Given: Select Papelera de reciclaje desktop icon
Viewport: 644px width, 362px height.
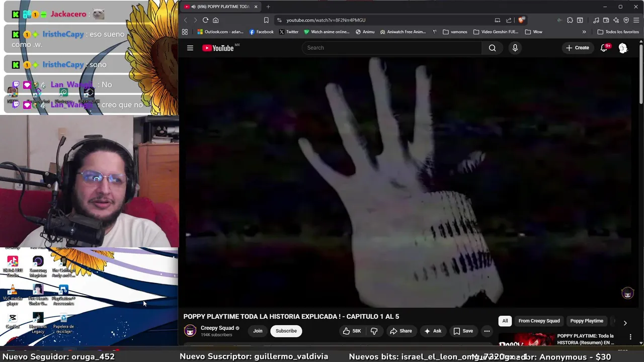Looking at the screenshot, I should (63, 323).
